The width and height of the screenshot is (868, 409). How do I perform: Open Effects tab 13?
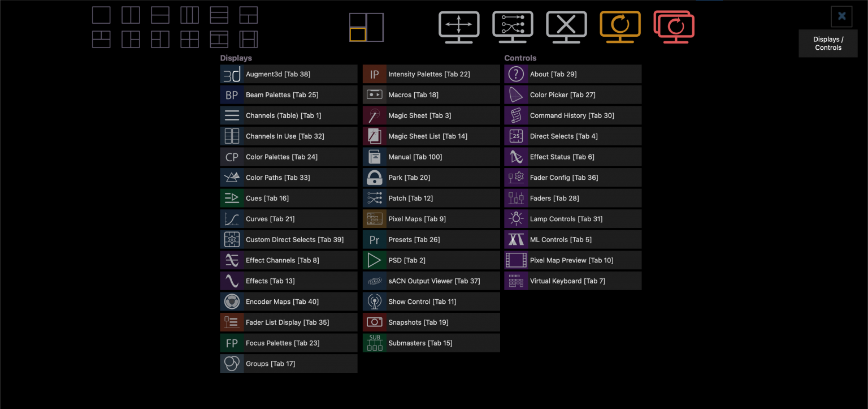tap(289, 281)
